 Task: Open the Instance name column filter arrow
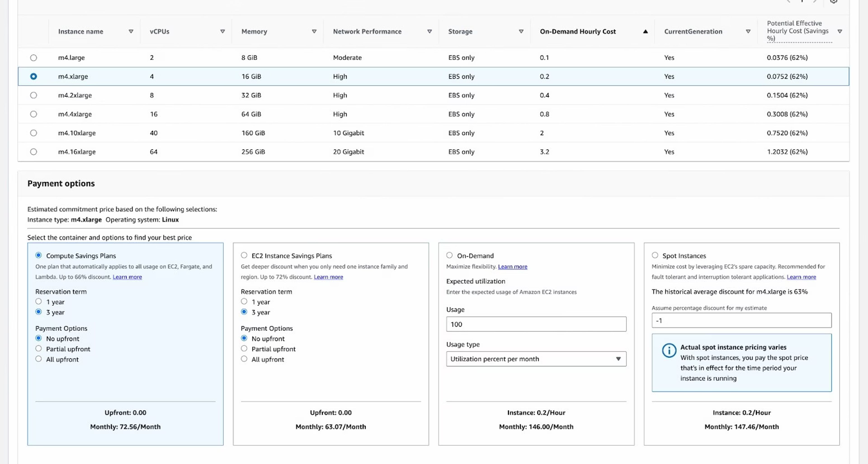131,31
